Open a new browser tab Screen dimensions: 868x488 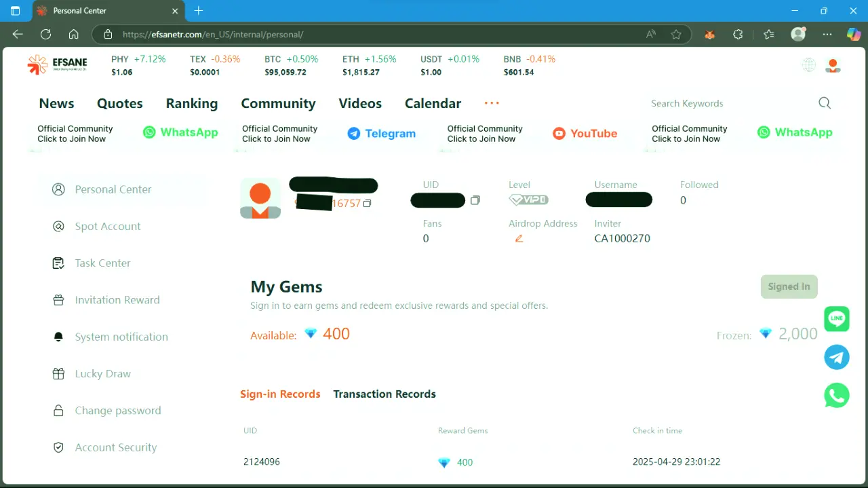[199, 11]
